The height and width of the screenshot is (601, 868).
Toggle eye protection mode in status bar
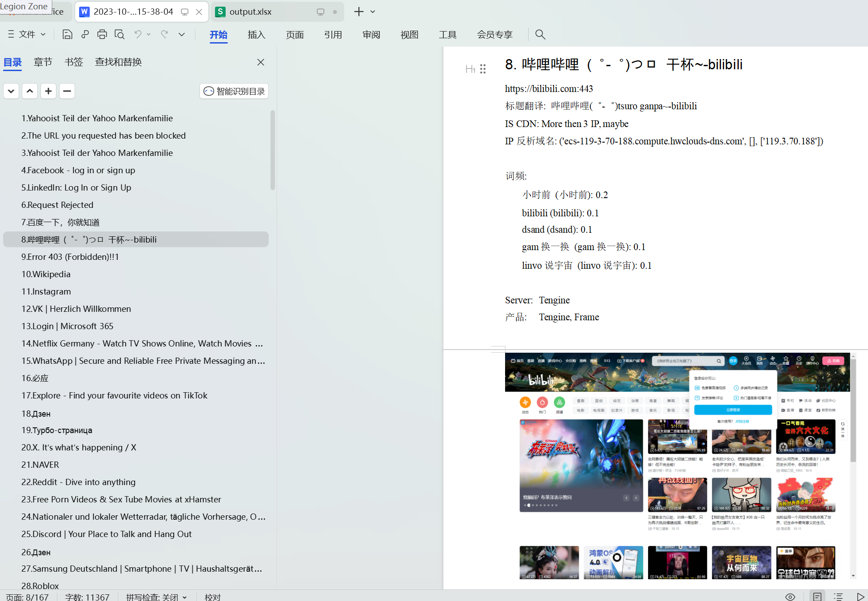tap(790, 597)
